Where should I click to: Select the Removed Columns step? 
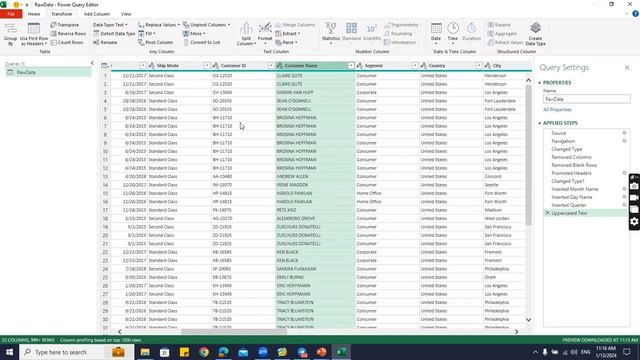[571, 157]
